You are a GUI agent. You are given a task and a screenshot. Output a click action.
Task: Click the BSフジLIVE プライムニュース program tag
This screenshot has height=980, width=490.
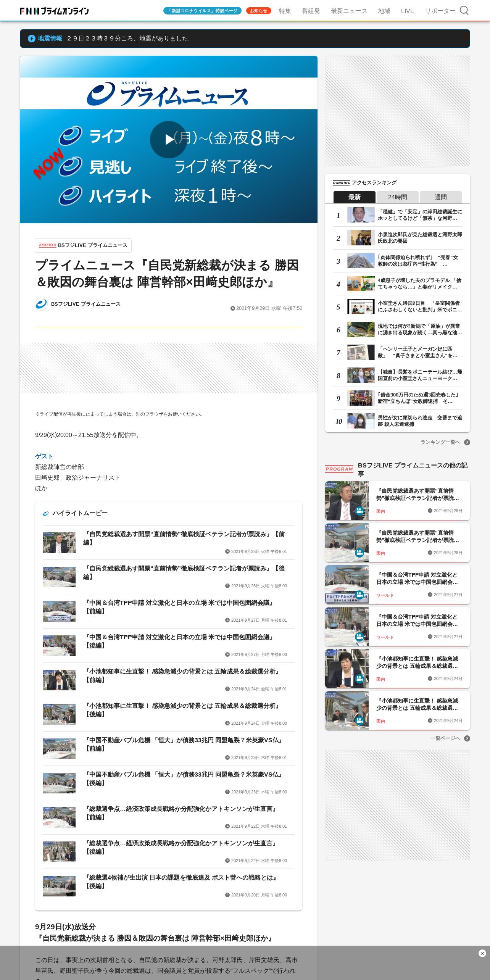tap(83, 245)
